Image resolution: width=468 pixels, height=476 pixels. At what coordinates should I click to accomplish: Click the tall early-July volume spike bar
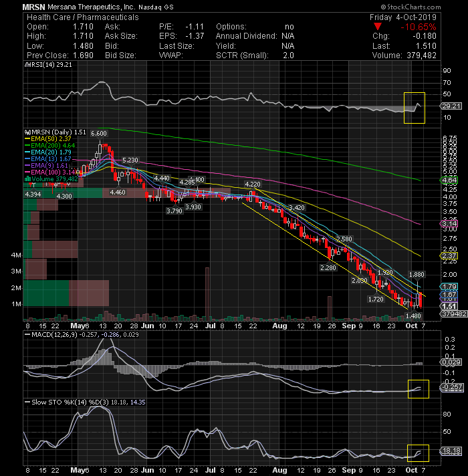tap(207, 293)
